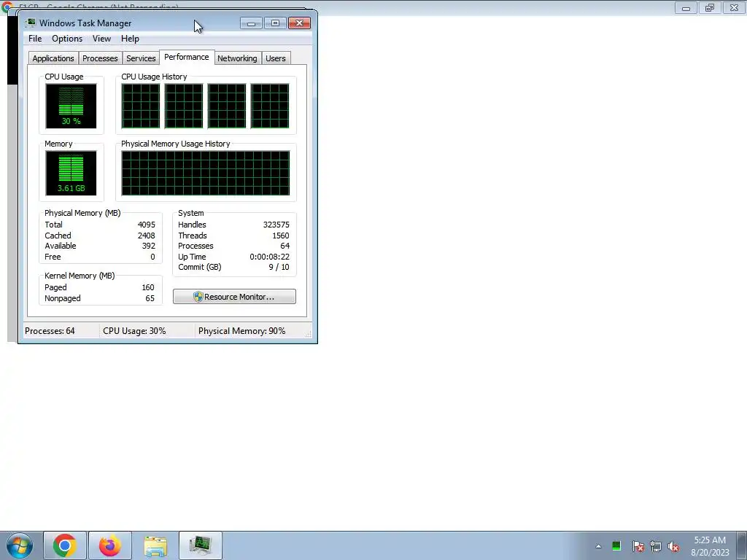Click the status bar text CPU Usage: 30%

tap(134, 331)
